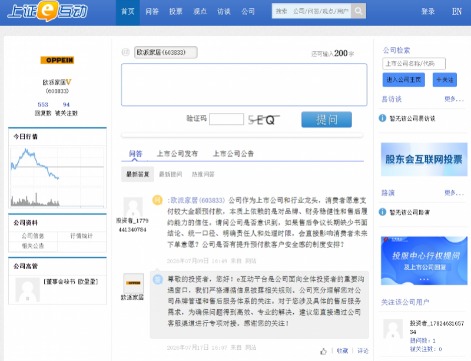Click the 上证e互动 site logo
This screenshot has height=361, width=471.
click(47, 11)
